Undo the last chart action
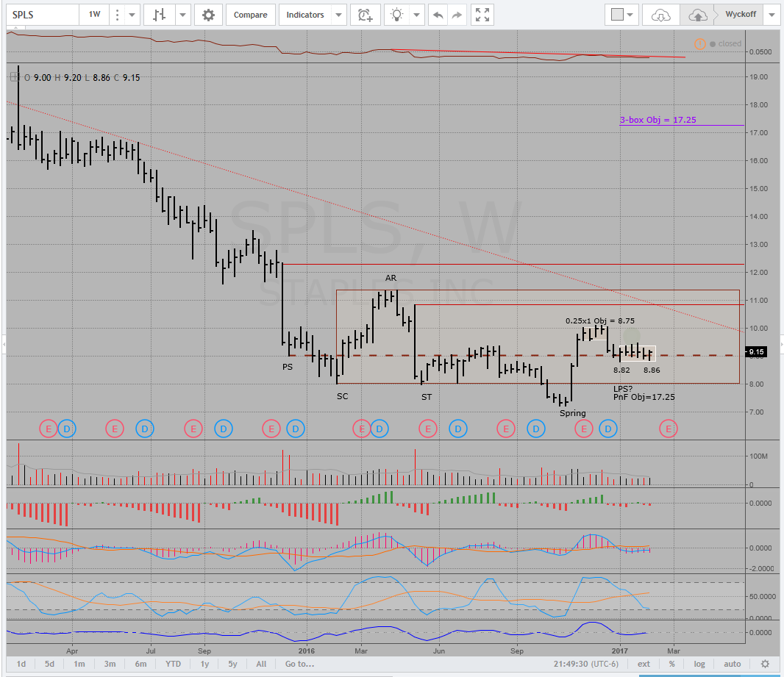 [x=438, y=15]
